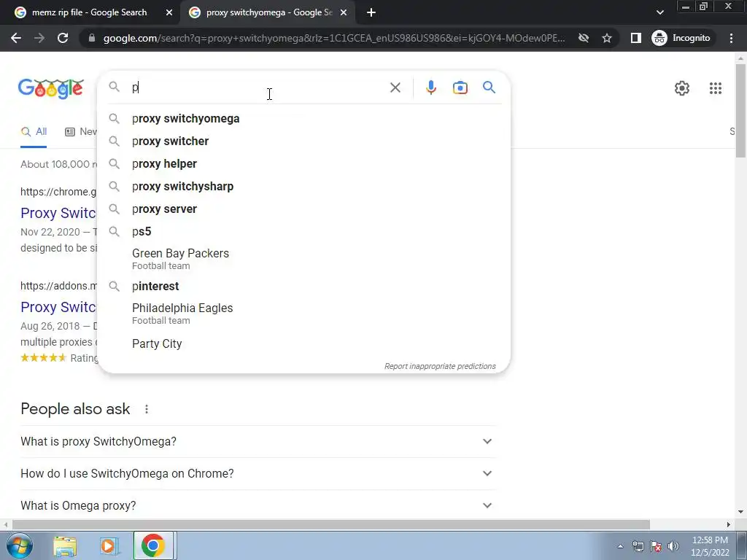
Task: Click the volume speaker tray icon
Action: (673, 546)
